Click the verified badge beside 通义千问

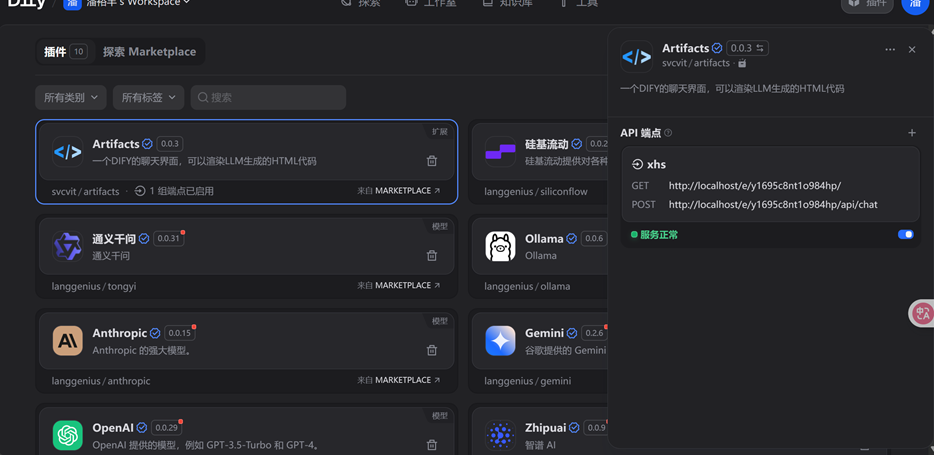point(144,238)
